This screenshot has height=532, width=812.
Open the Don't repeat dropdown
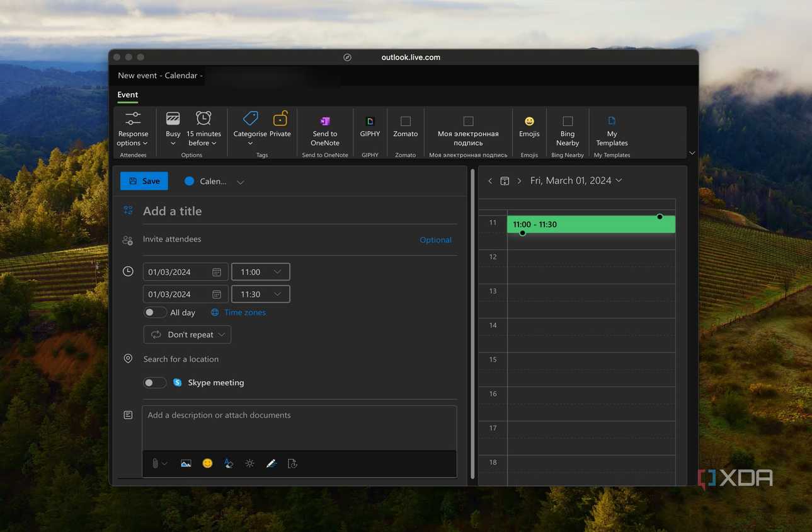coord(187,335)
